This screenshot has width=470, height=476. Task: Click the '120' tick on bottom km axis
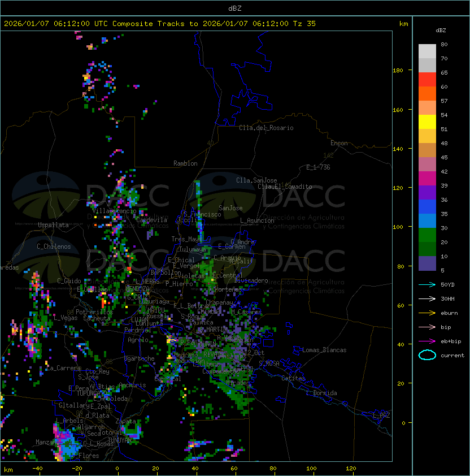[351, 469]
